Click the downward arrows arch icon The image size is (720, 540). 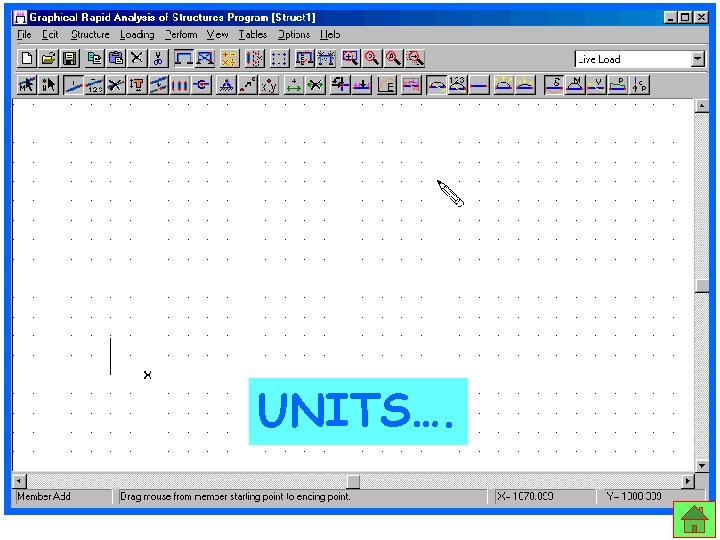pyautogui.click(x=525, y=85)
